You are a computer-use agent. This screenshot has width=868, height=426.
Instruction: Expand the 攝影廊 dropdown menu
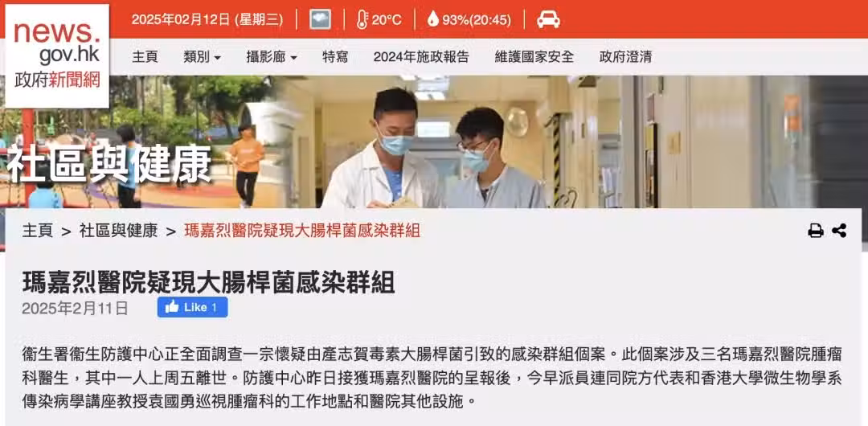pyautogui.click(x=272, y=56)
